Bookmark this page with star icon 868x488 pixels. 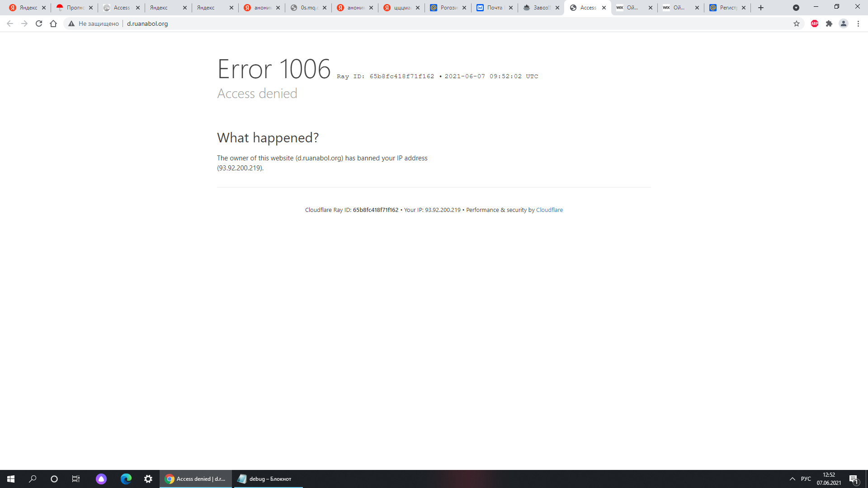[797, 23]
